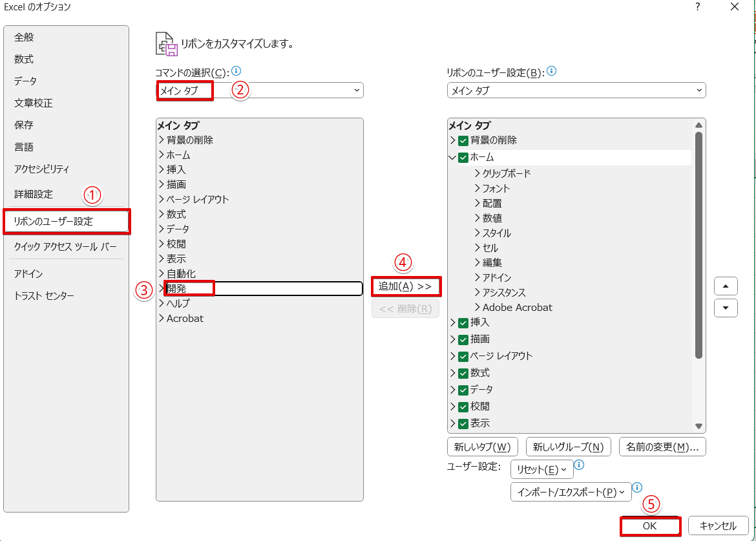Image resolution: width=756 pixels, height=541 pixels.
Task: Open the インポート/エクスポート dropdown
Action: click(x=571, y=492)
